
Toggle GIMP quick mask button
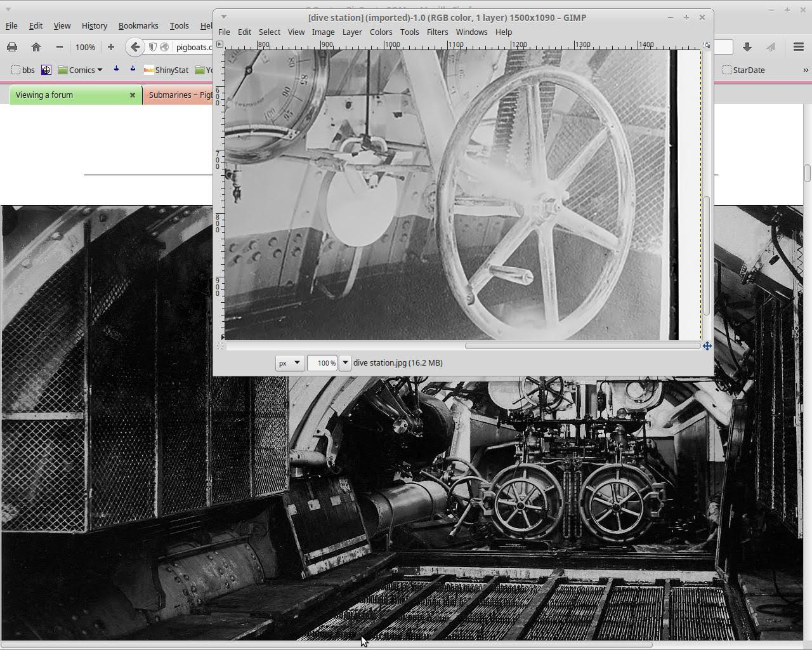point(219,346)
